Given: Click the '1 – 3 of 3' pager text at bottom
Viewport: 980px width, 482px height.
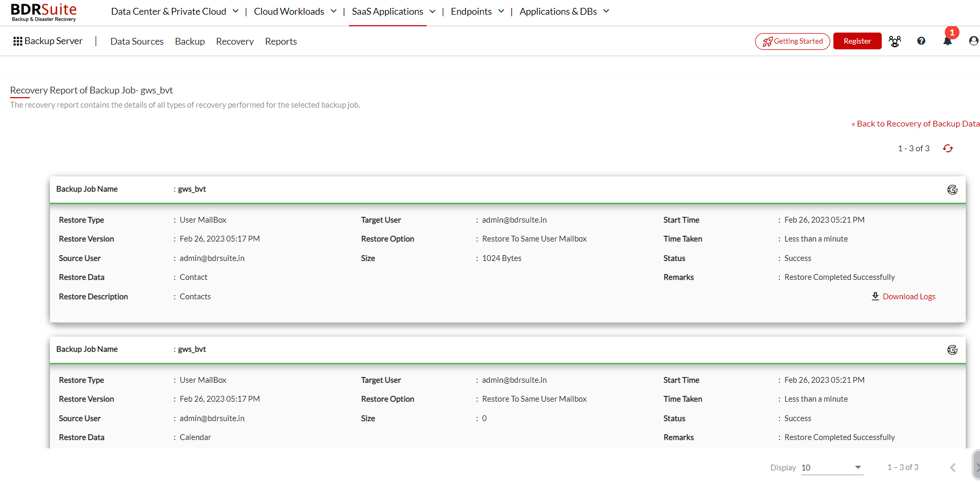Looking at the screenshot, I should coord(903,467).
